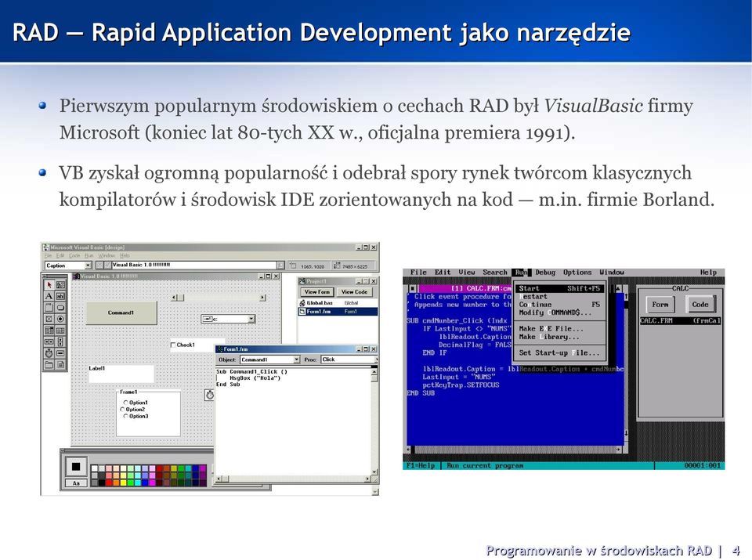Select the CALC.FRM row in the CALC panel
Viewport: 752px width, 560px height.
coord(680,321)
